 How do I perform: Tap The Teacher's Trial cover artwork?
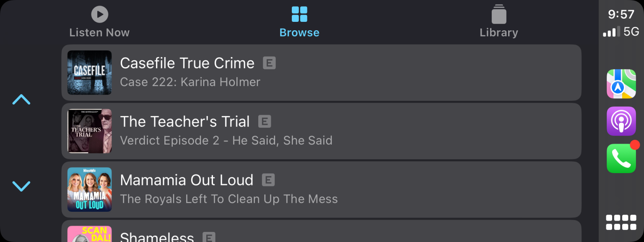(x=89, y=131)
